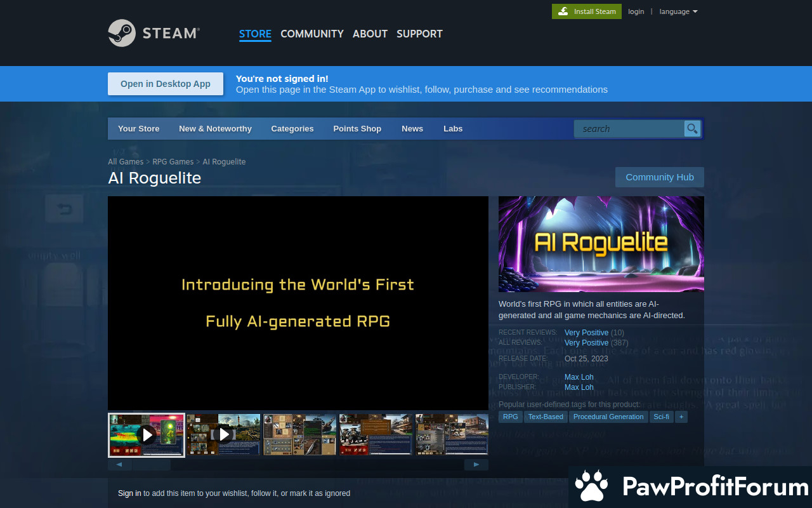Click the Install Steam button
The height and width of the screenshot is (508, 812).
click(587, 11)
